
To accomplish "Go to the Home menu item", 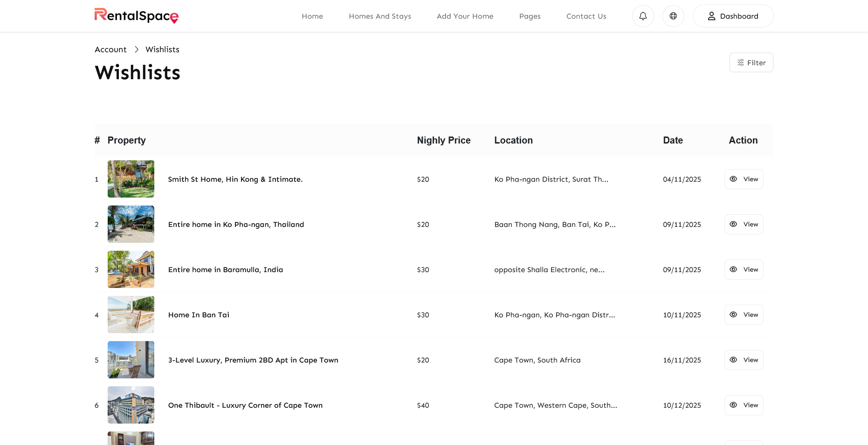I will (x=312, y=16).
